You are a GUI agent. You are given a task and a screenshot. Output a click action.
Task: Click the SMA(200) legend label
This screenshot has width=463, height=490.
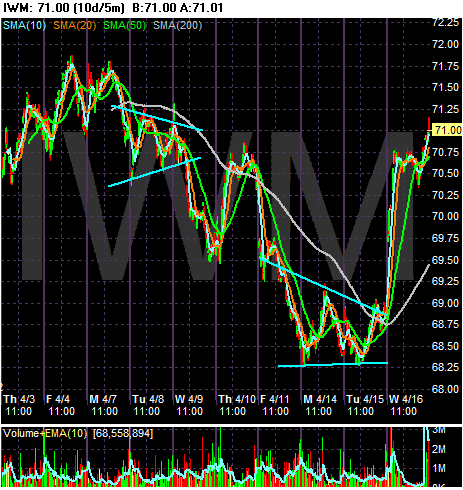pos(177,25)
